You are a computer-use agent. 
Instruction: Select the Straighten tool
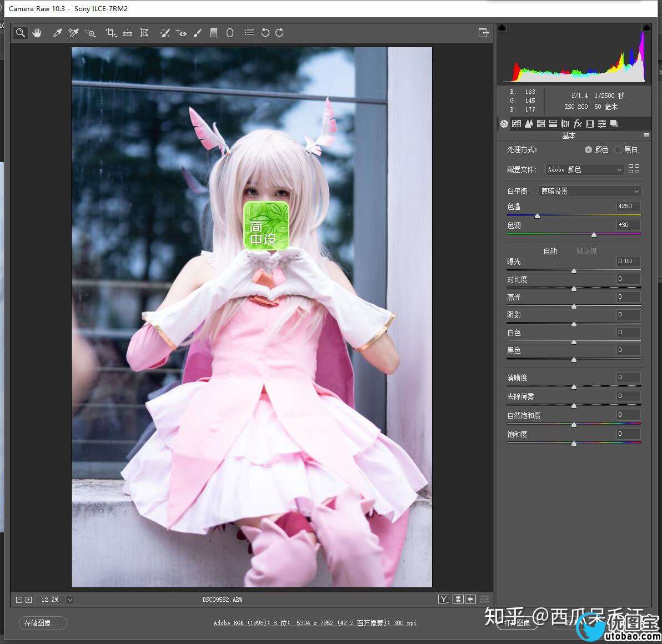click(x=128, y=33)
